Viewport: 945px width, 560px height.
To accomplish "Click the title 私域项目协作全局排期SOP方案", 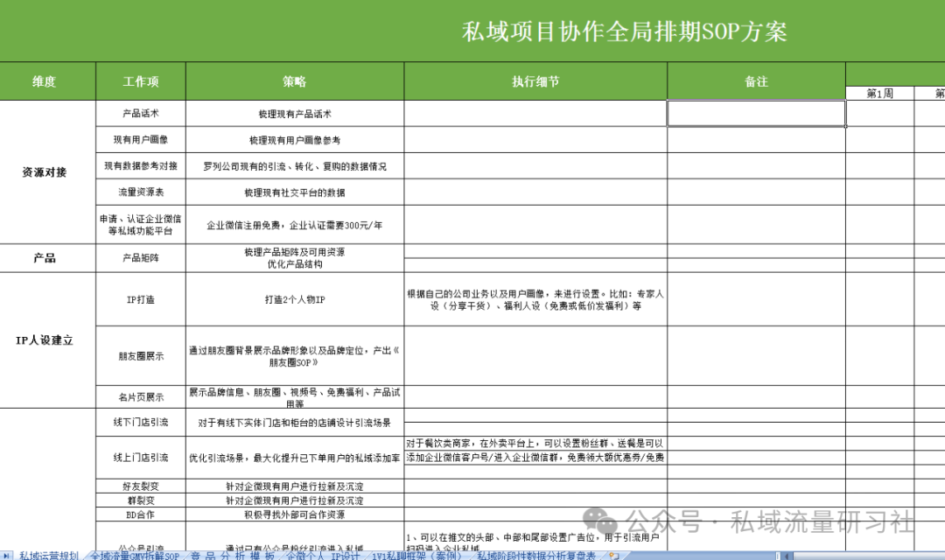I will tap(625, 32).
